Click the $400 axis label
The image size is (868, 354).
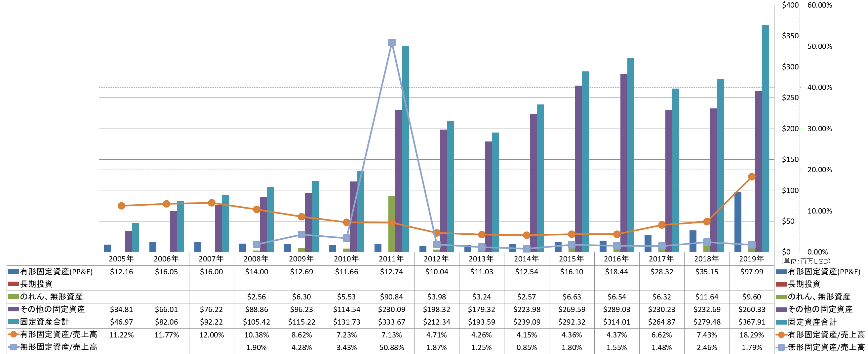[x=790, y=5]
